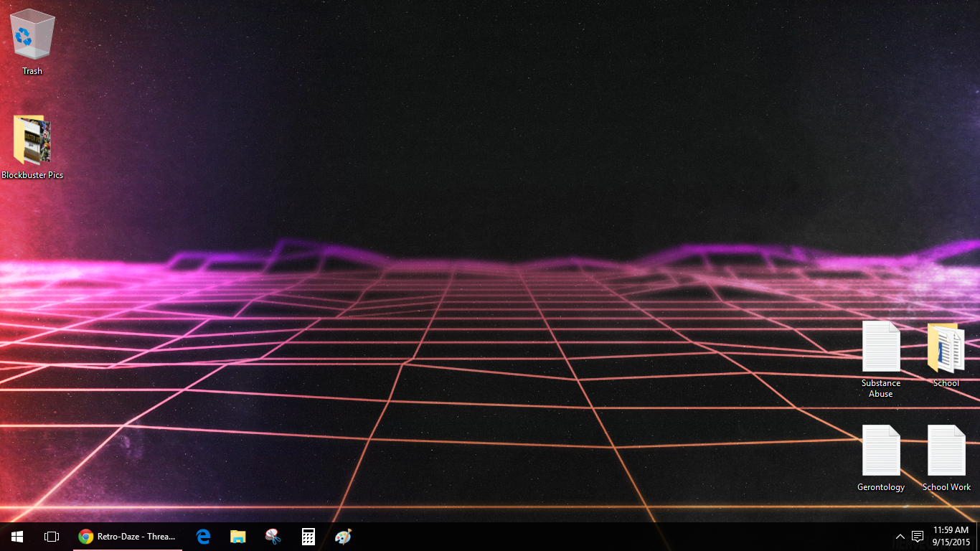Image resolution: width=980 pixels, height=551 pixels.
Task: Switch to the Retro-Daze Chrome window
Action: (128, 537)
